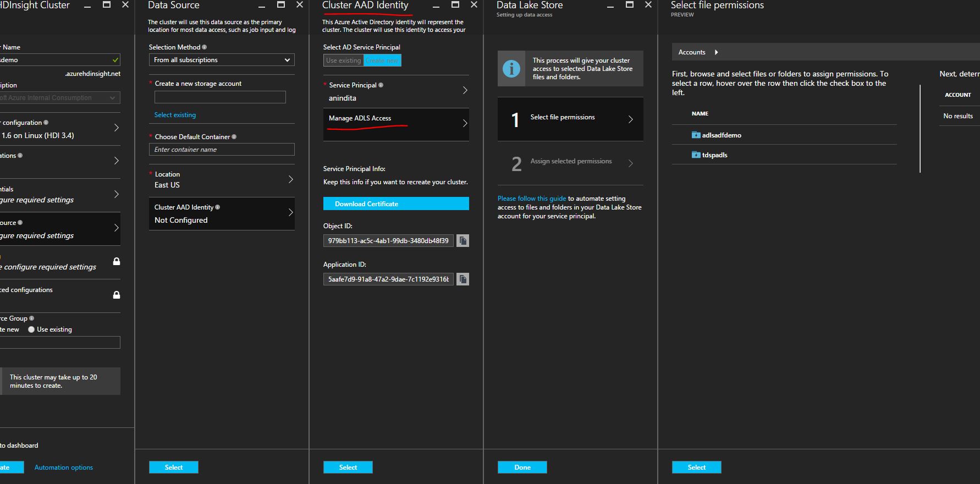Click Select in Select file permissions blade
980x484 pixels.
pyautogui.click(x=697, y=468)
